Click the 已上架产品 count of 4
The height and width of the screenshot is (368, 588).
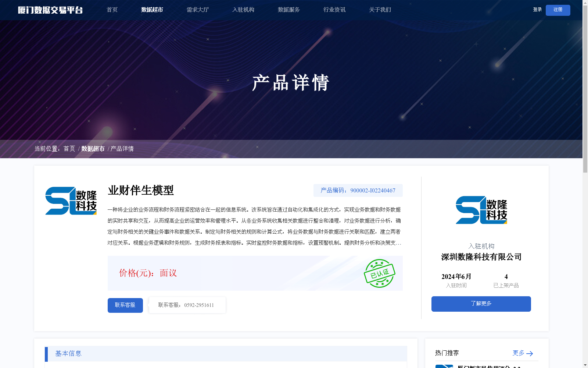(x=506, y=277)
